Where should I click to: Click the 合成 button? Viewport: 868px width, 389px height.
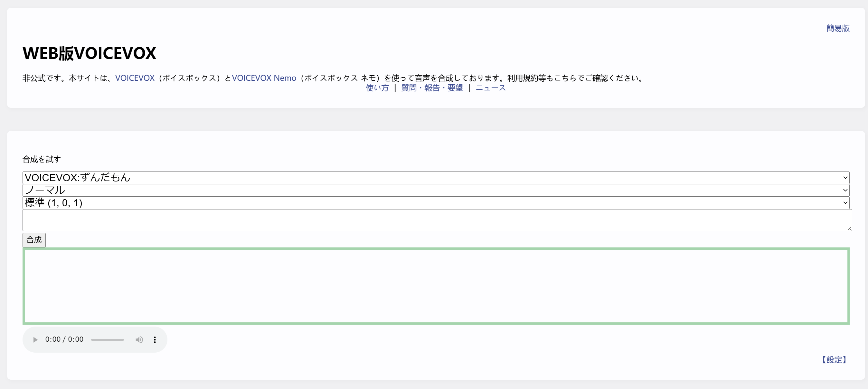(34, 240)
